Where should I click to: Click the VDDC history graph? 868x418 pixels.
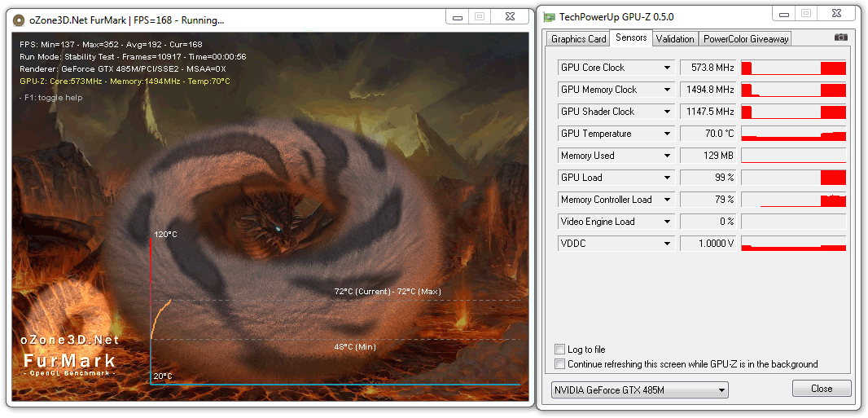794,244
